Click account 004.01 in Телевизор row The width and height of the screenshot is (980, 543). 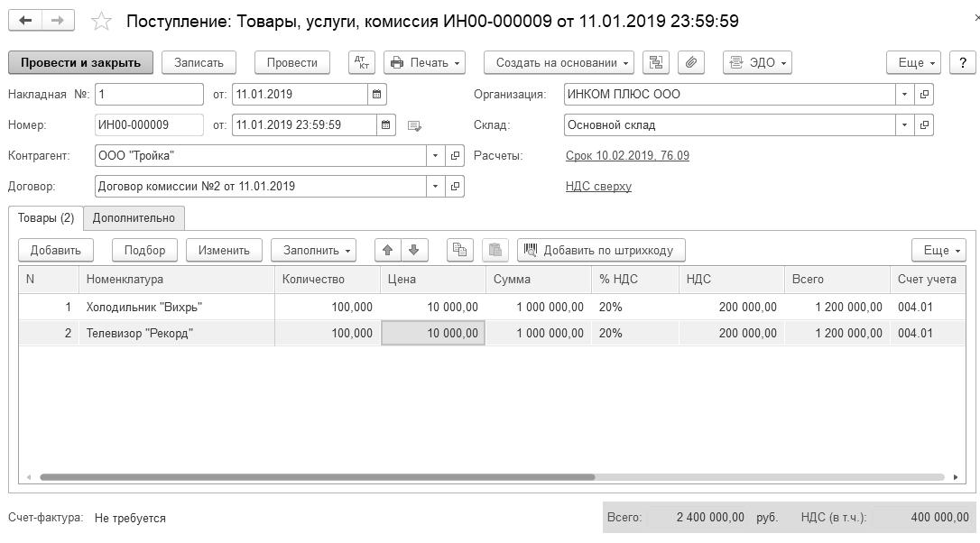click(928, 333)
